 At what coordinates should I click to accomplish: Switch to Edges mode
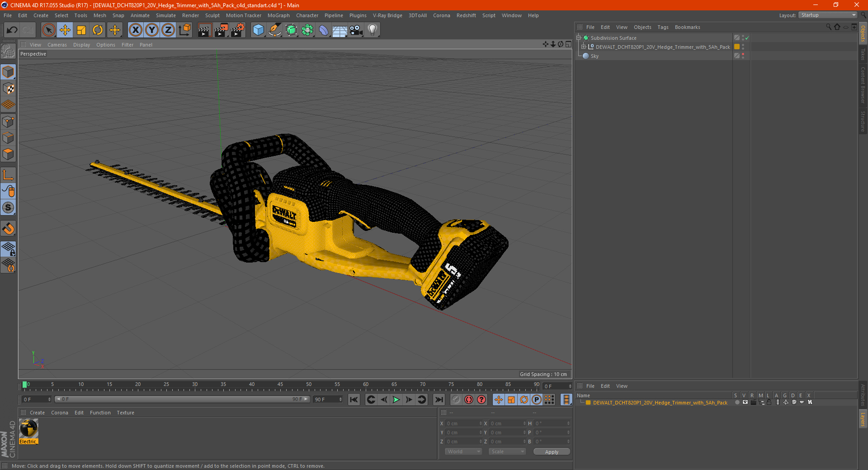8,138
